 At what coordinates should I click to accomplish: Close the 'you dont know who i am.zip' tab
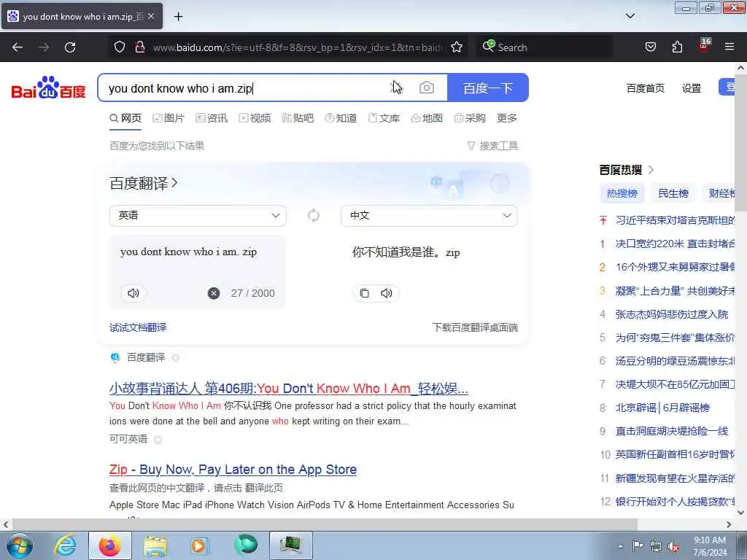click(x=151, y=16)
